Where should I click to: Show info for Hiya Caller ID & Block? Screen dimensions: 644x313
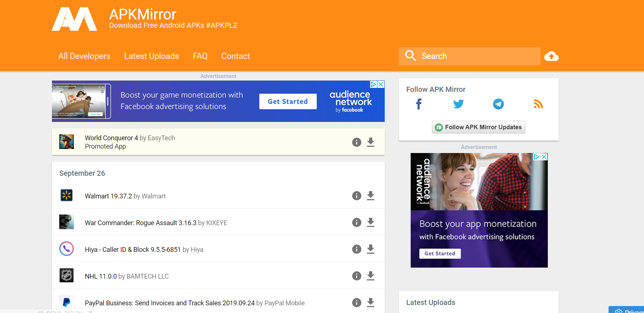[357, 249]
